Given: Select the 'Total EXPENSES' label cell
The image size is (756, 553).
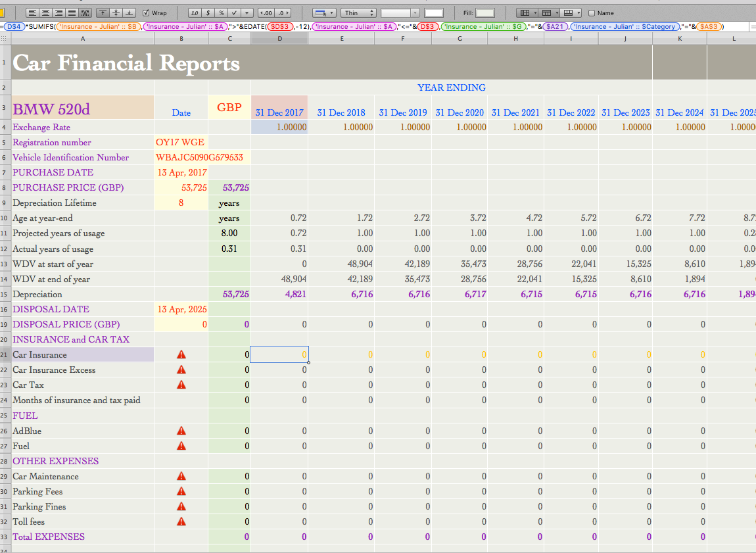Looking at the screenshot, I should coord(82,537).
